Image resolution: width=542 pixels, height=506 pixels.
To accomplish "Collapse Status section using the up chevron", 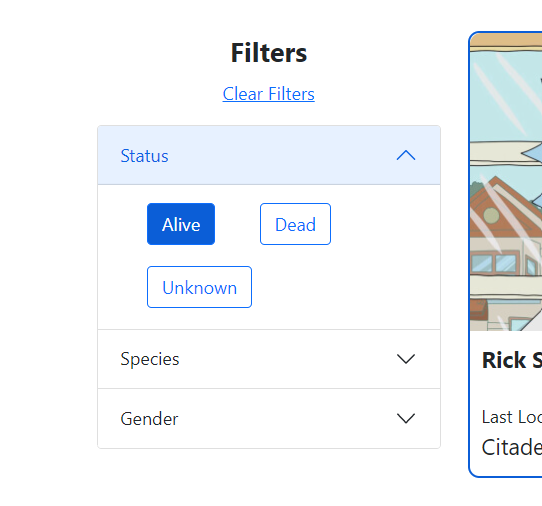I will point(406,156).
